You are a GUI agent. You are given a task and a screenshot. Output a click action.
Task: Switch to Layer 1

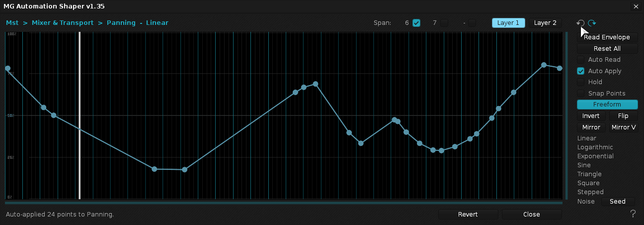[508, 23]
